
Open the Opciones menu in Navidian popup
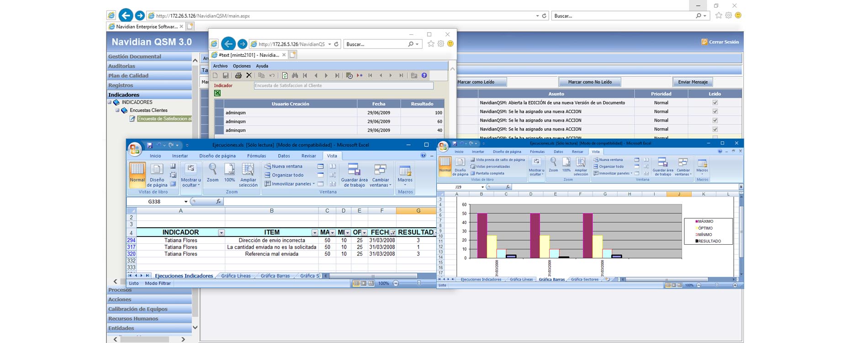[242, 66]
